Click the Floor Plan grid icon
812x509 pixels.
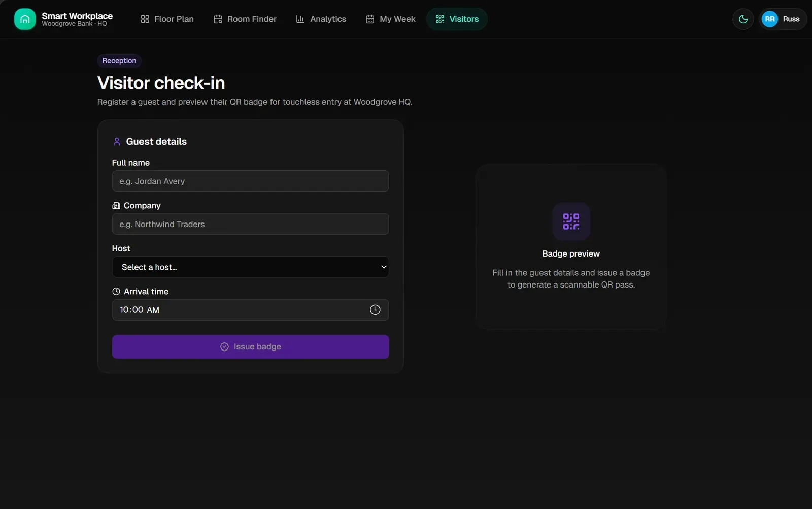click(x=145, y=19)
